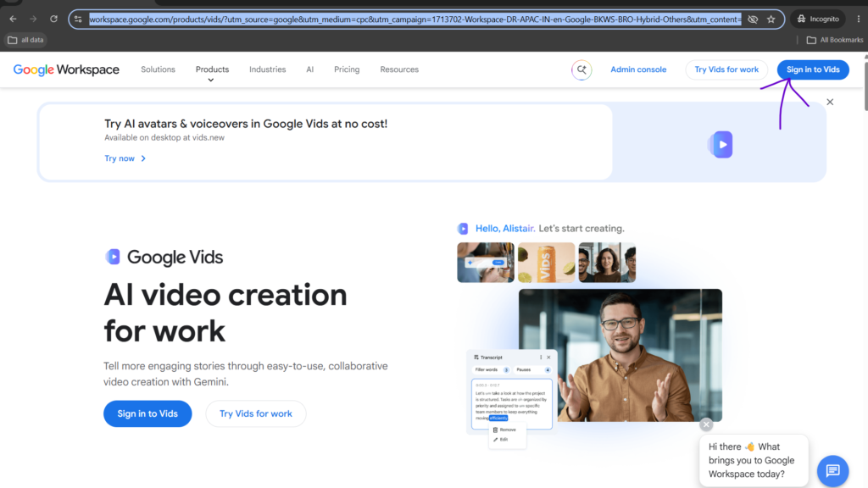The height and width of the screenshot is (488, 868).
Task: Click the Google Vids logo icon
Action: [113, 257]
